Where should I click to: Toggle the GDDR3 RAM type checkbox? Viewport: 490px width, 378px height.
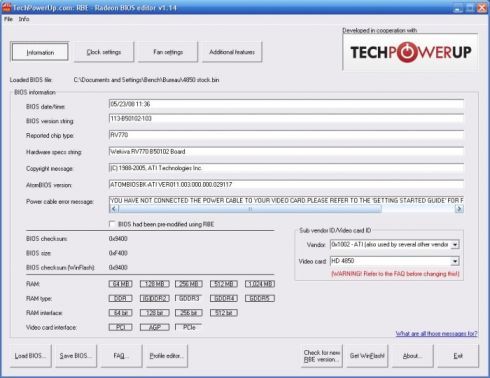pos(189,298)
